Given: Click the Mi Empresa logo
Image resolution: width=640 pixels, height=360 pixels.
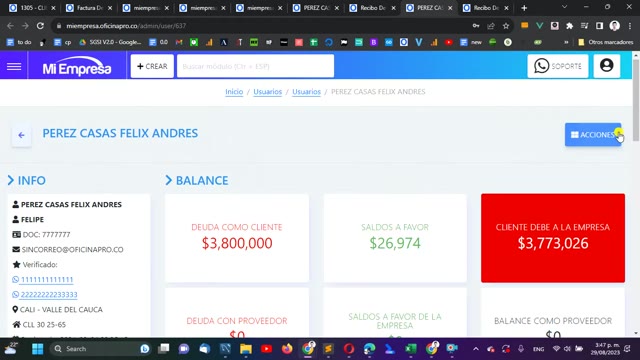Looking at the screenshot, I should tap(77, 67).
